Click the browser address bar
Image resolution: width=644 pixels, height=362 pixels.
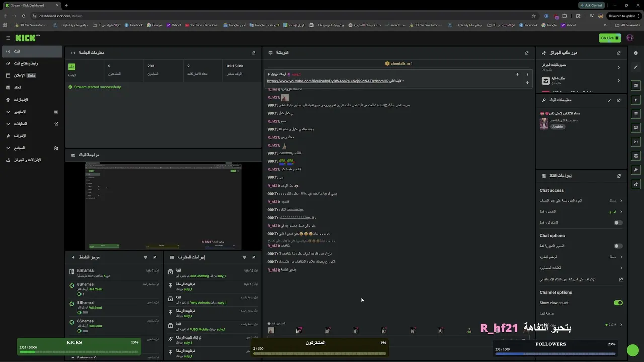282,16
